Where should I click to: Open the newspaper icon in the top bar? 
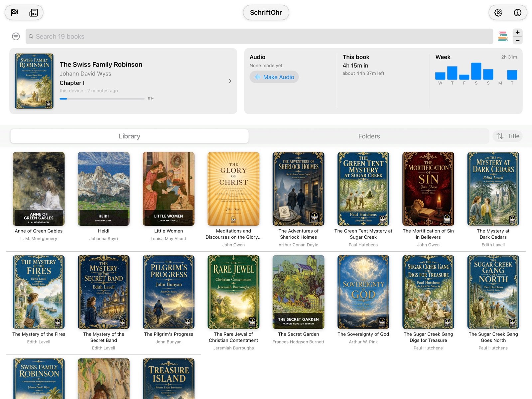(34, 13)
